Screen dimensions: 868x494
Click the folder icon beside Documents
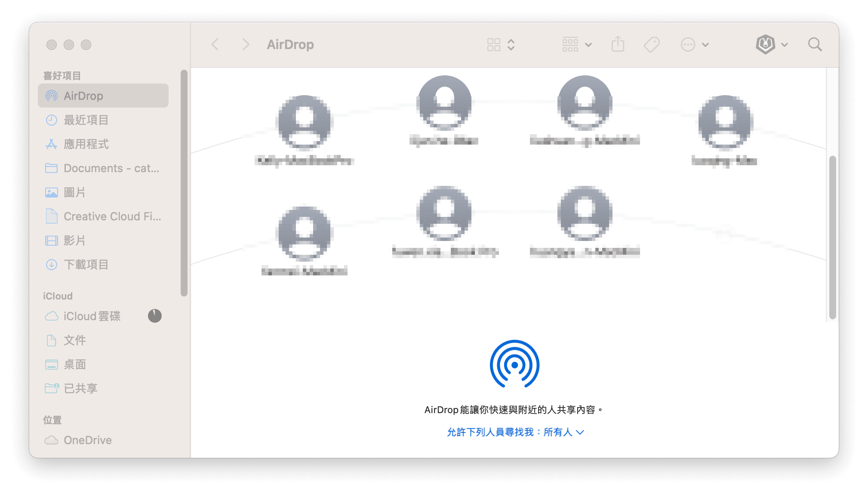click(52, 168)
